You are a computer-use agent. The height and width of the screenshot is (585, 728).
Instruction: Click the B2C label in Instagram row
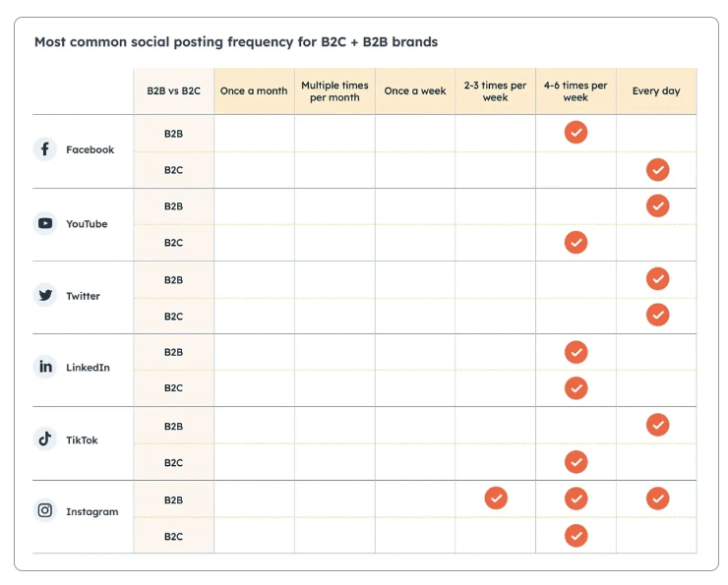coord(174,536)
